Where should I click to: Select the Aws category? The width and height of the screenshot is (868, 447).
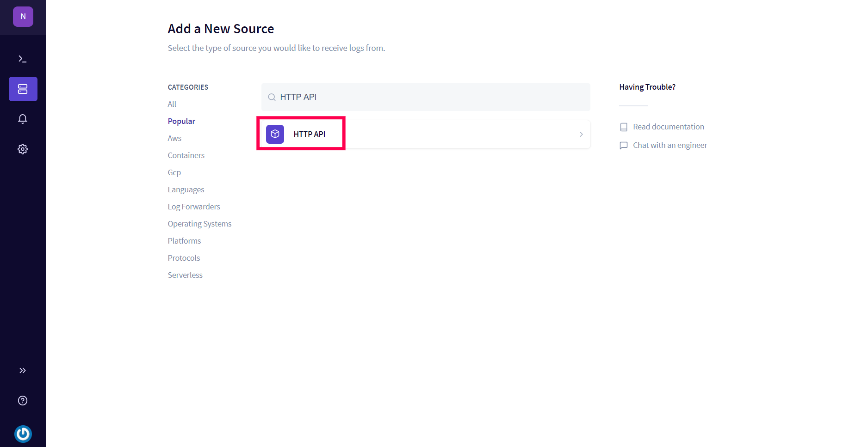coord(174,138)
